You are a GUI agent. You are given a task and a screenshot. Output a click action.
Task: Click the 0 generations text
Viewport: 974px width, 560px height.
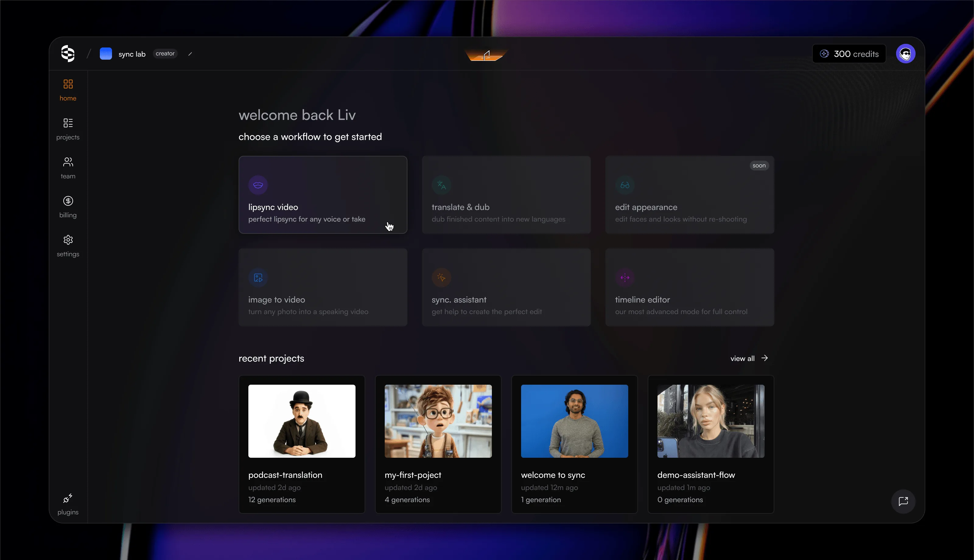pyautogui.click(x=680, y=500)
